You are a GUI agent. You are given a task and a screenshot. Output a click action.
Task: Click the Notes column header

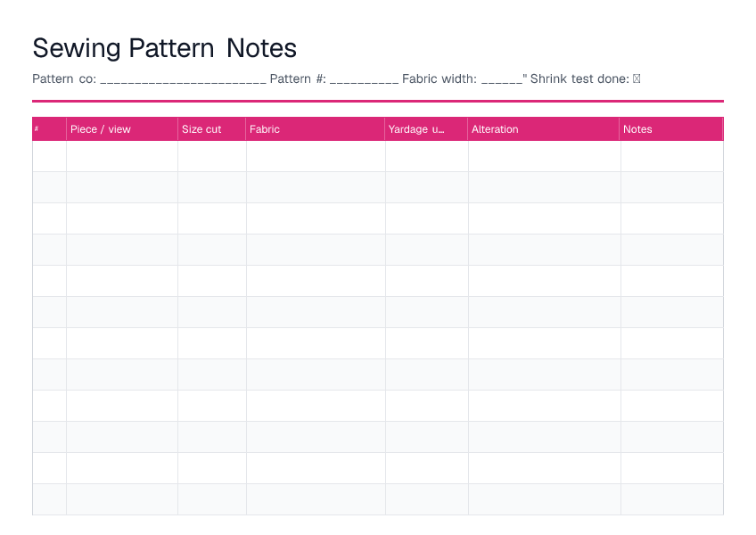click(671, 128)
